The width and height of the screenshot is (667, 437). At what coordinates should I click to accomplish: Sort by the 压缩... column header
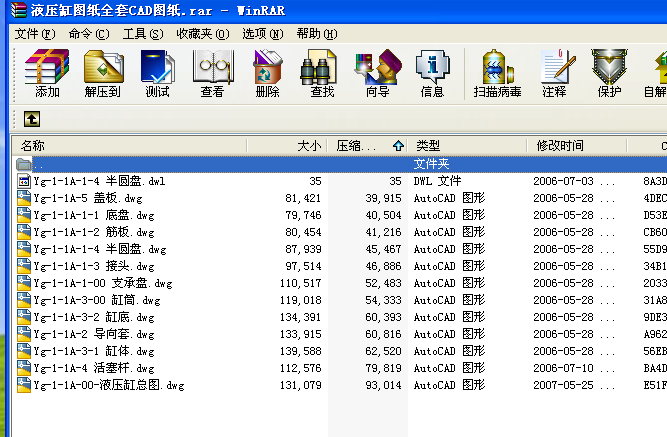(367, 146)
